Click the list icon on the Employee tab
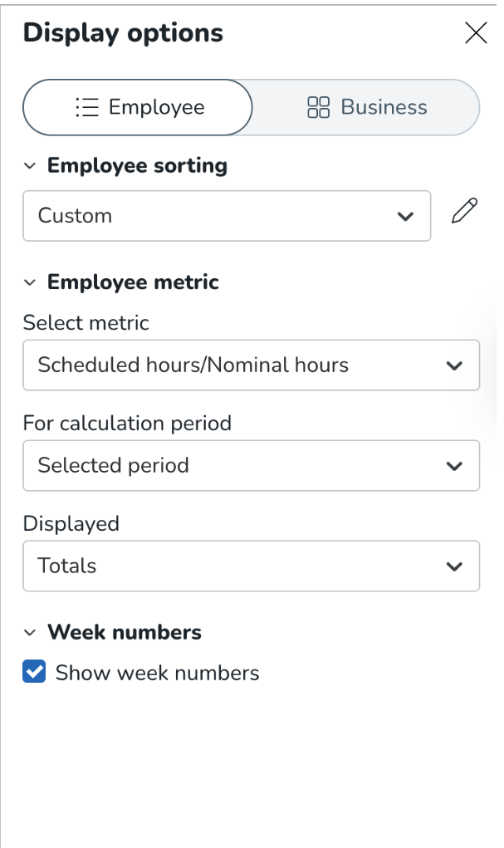 (87, 108)
